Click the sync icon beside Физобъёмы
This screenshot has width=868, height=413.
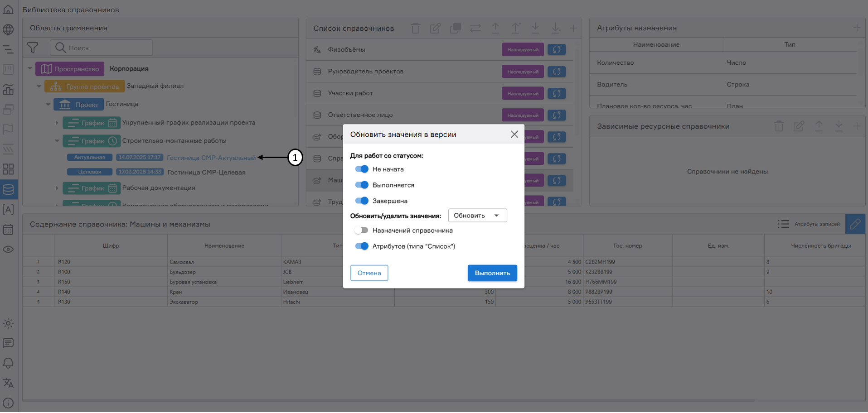(556, 50)
